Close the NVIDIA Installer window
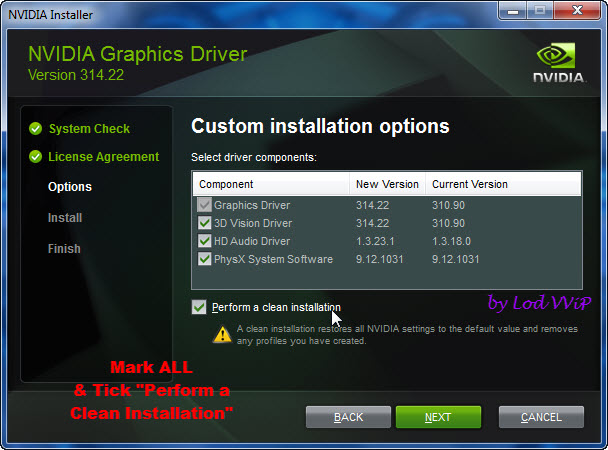The height and width of the screenshot is (450, 608). (x=577, y=11)
